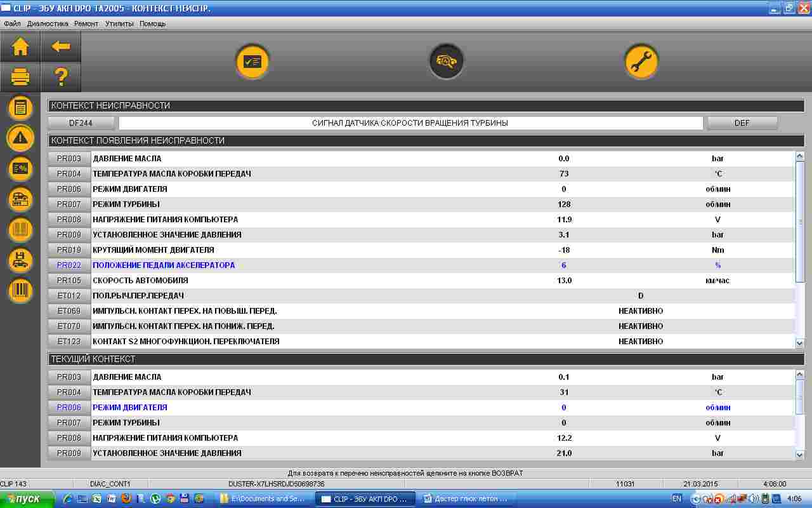Viewport: 812px width, 508px height.
Task: Go back using the left arrow icon
Action: point(61,46)
